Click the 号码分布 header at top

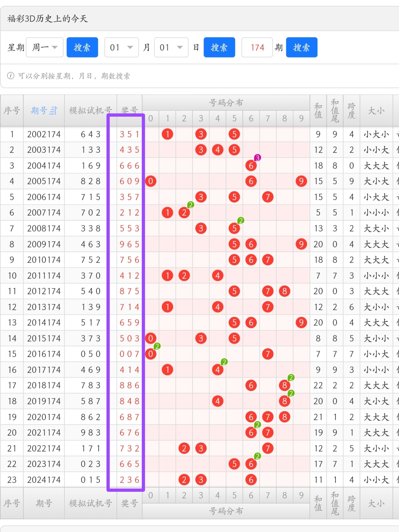point(226,103)
